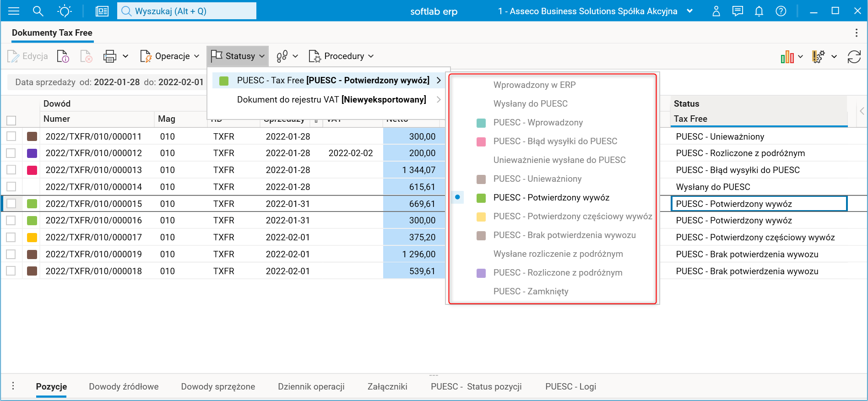Click the Edycja button

28,56
